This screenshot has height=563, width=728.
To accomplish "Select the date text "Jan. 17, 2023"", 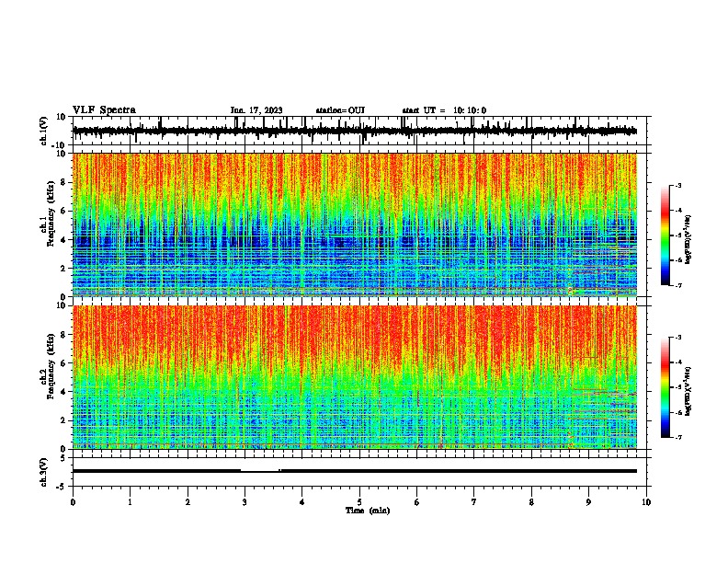I will [256, 110].
